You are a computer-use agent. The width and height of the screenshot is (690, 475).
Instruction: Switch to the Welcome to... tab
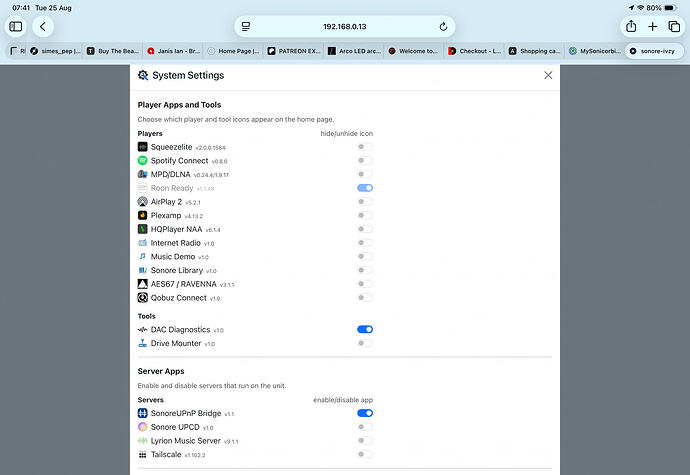pos(414,51)
